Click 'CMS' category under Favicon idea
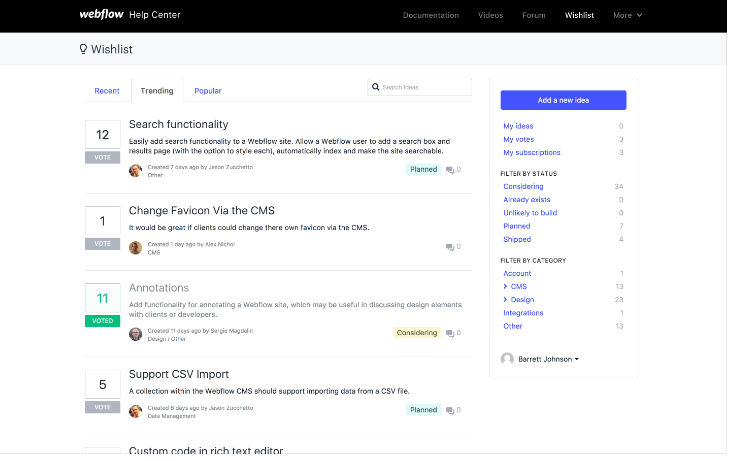 [x=154, y=253]
